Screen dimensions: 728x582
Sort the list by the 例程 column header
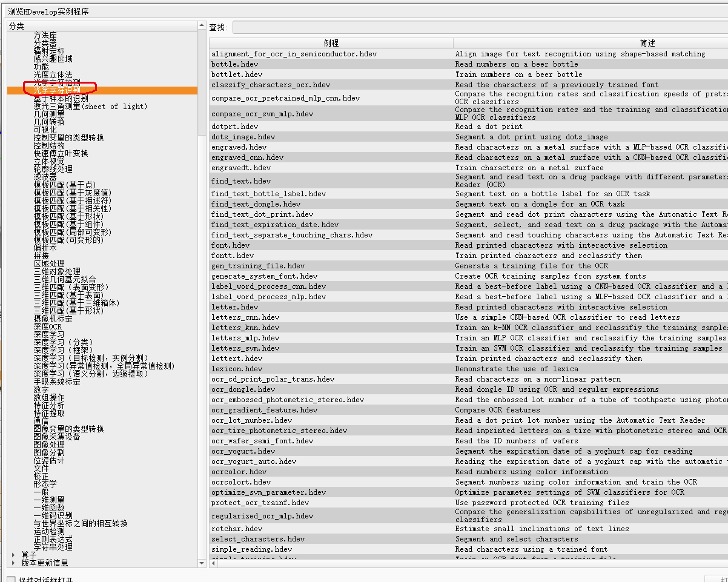[331, 43]
